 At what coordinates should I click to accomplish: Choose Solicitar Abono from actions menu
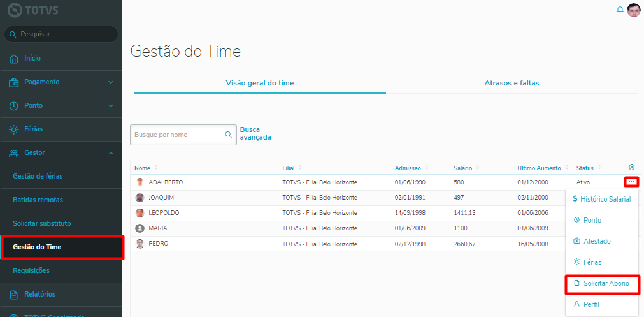(x=602, y=284)
